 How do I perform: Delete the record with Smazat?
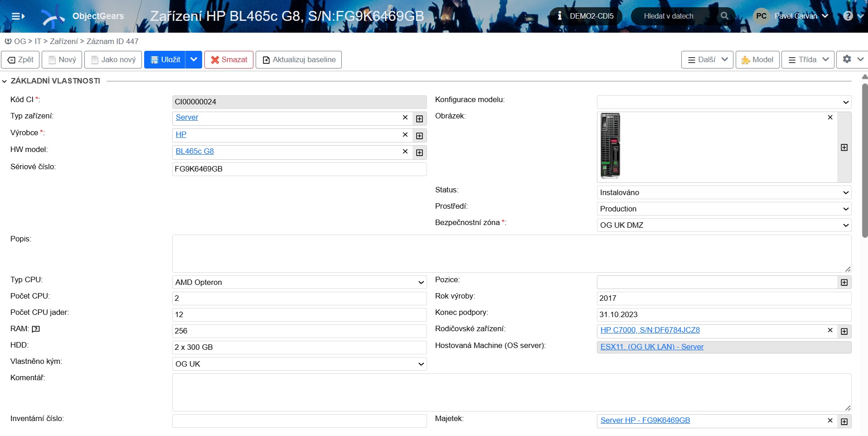pyautogui.click(x=229, y=59)
